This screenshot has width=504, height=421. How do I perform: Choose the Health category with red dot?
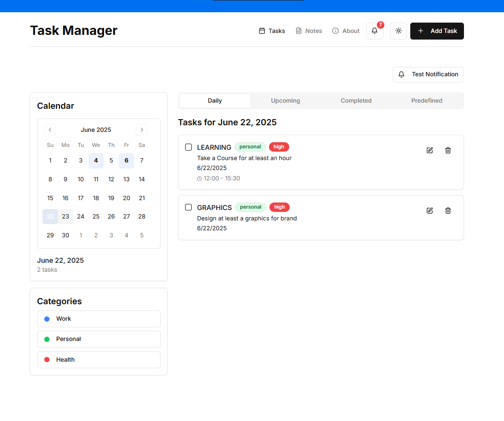[99, 360]
